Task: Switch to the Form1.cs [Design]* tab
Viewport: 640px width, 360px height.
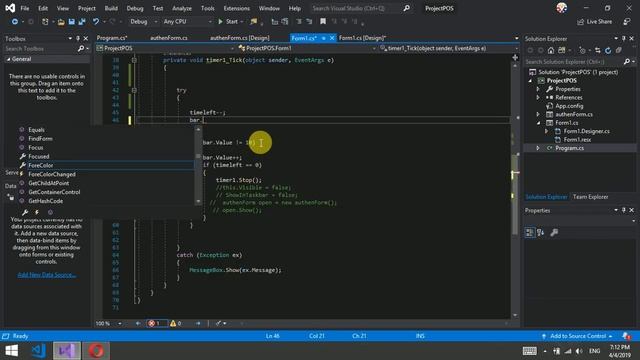Action: pos(362,38)
